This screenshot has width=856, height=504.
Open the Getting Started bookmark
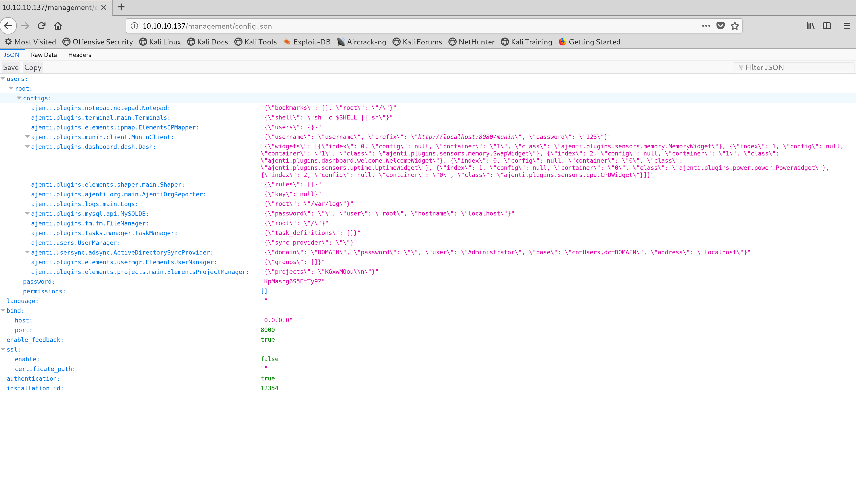coord(589,42)
